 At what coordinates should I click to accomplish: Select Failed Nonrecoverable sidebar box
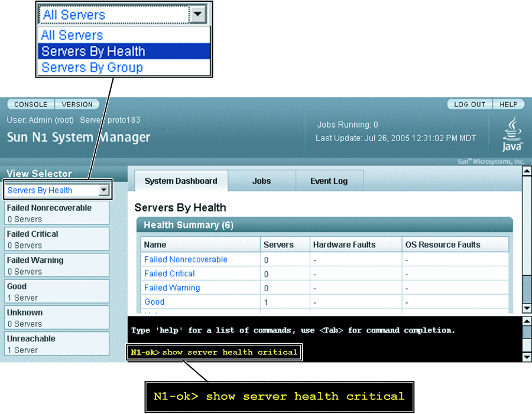pyautogui.click(x=57, y=213)
